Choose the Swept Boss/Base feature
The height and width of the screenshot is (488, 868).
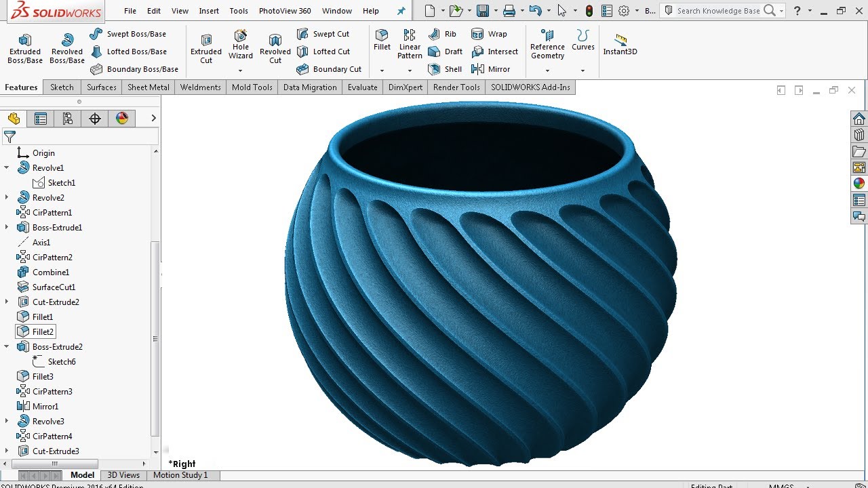point(127,34)
